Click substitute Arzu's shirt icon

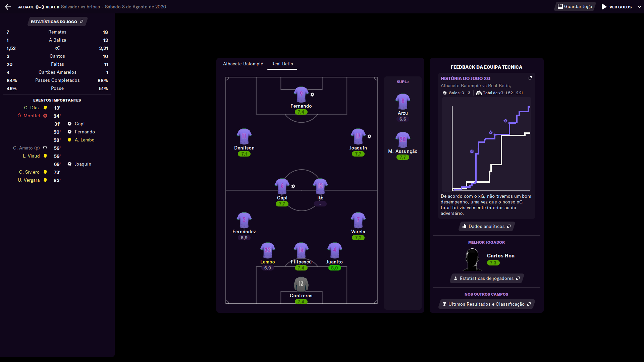(x=402, y=101)
